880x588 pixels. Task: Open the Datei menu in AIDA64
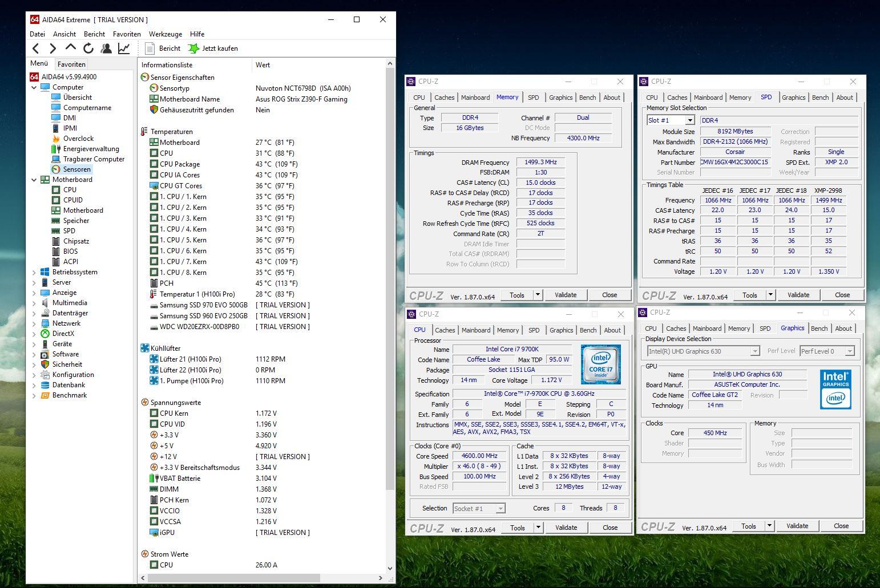pyautogui.click(x=37, y=34)
